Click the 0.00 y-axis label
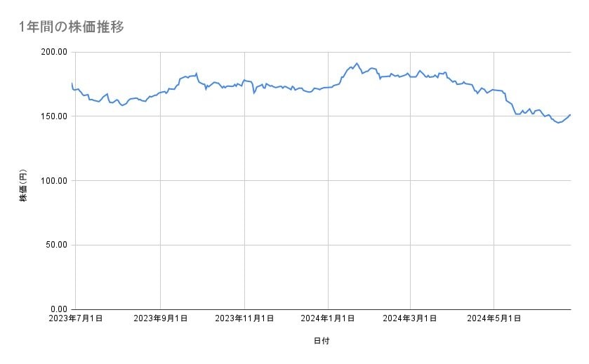This screenshot has height=364, width=589. pos(58,309)
